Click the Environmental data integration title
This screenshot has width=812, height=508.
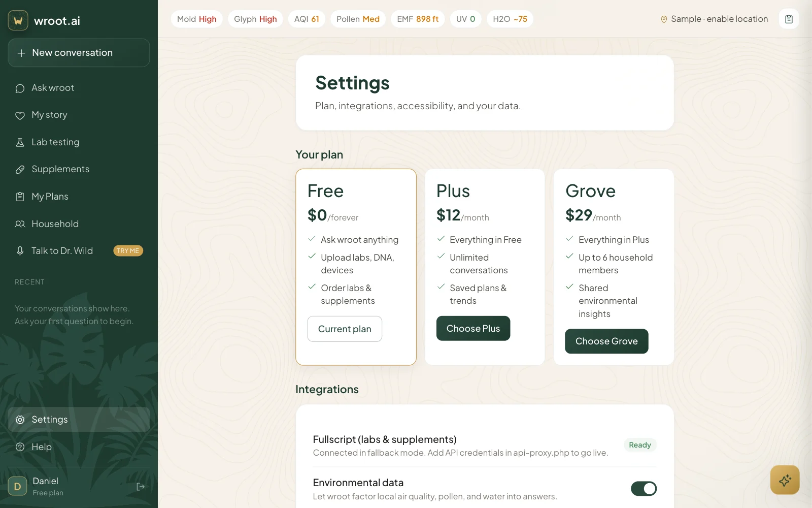[358, 483]
